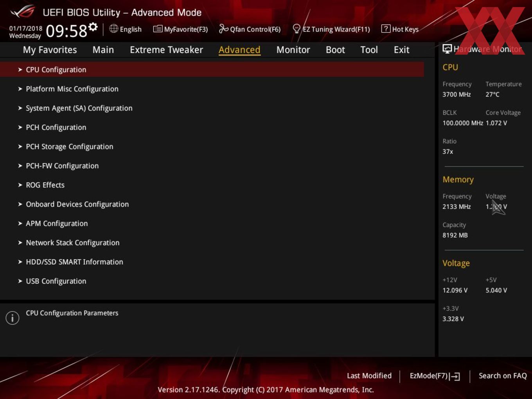This screenshot has height=399, width=532.
Task: Expand arrow beside HDD/SSD SMART Information
Action: (20, 262)
